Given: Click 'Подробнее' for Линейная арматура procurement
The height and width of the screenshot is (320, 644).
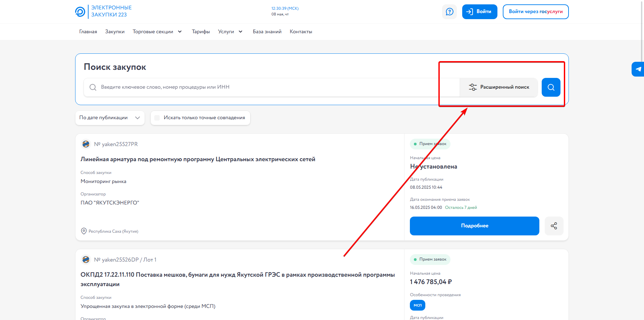Looking at the screenshot, I should (475, 226).
